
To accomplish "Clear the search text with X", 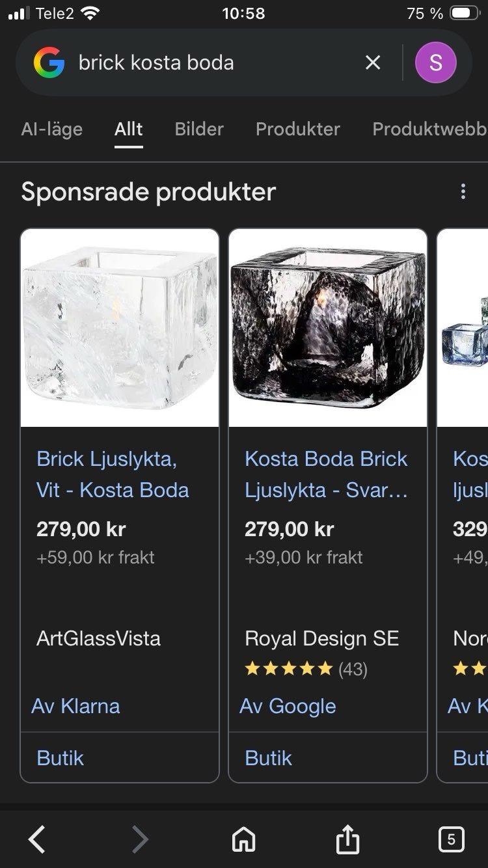I will point(372,62).
